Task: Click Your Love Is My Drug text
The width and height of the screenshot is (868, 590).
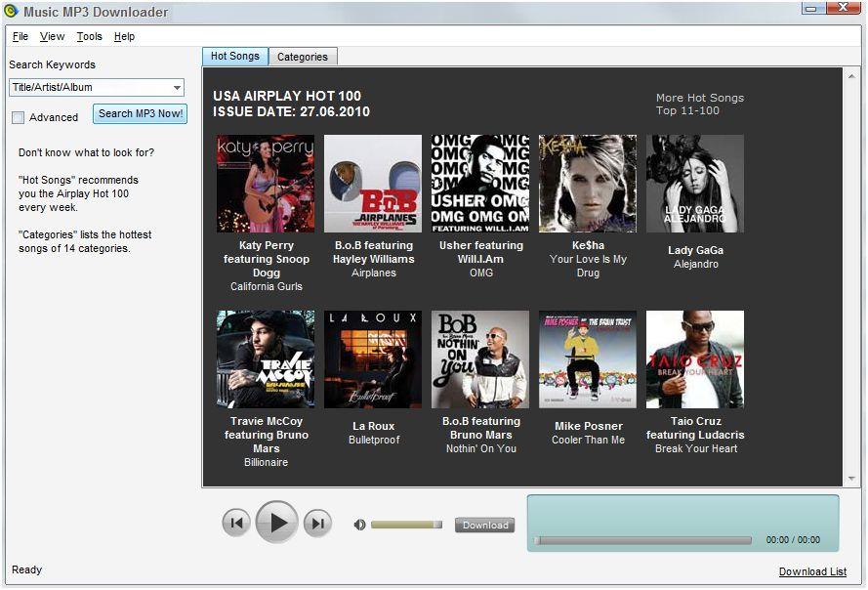Action: point(588,266)
